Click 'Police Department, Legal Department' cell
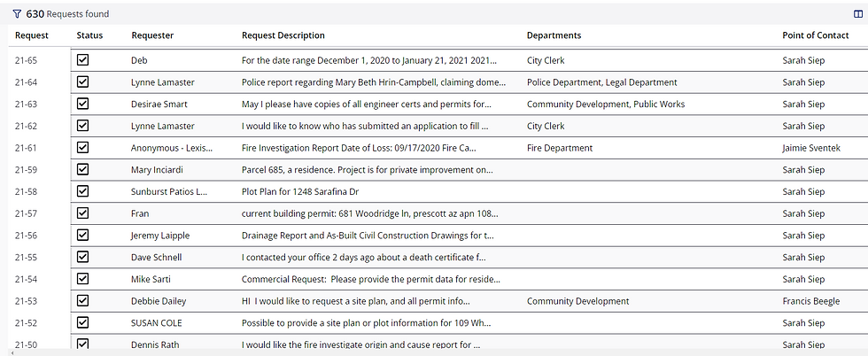Viewport: 868px width, 356px height. click(x=601, y=82)
